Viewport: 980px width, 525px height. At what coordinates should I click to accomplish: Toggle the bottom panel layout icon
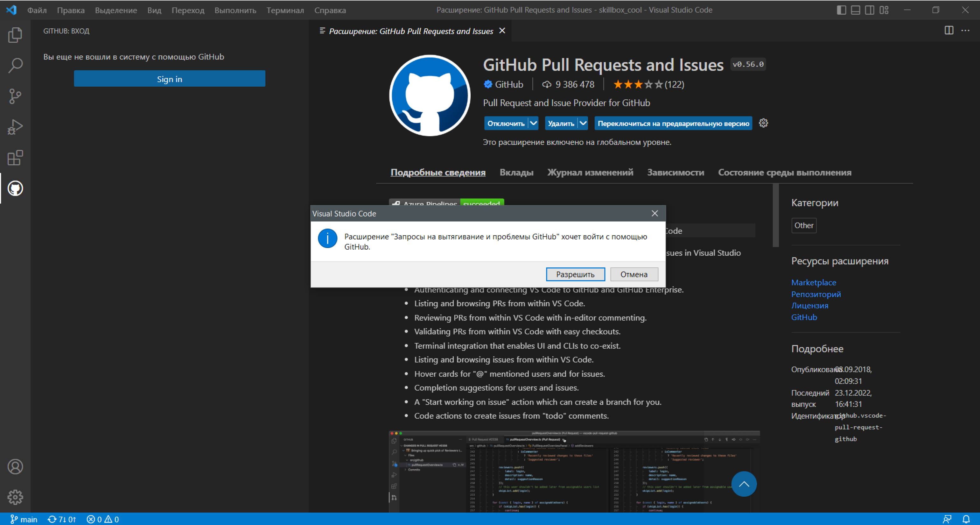point(855,10)
